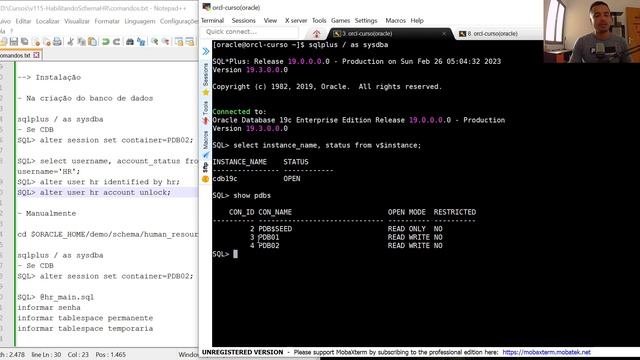Image resolution: width=640 pixels, height=360 pixels.
Task: Click the '- Manualmente' line in Notepad++
Action: pyautogui.click(x=47, y=213)
